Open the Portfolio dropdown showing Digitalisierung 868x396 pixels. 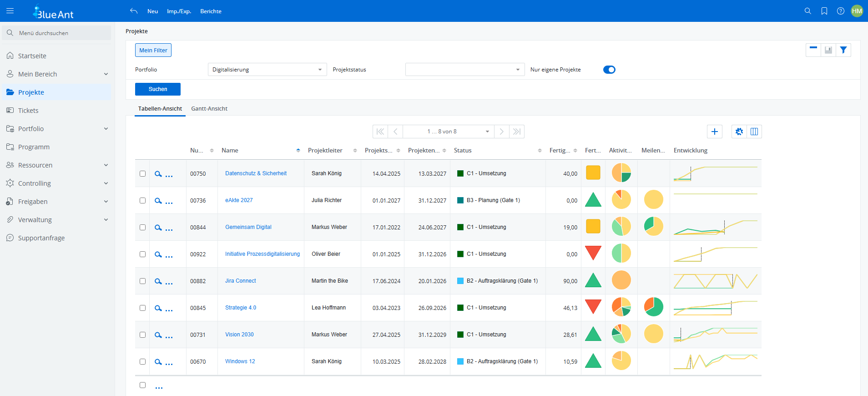point(267,70)
